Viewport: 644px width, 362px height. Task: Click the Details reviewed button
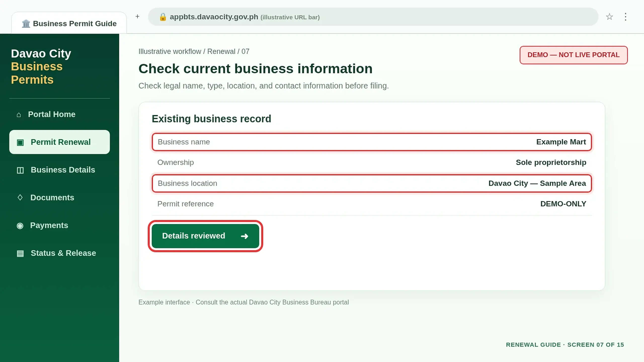coord(206,236)
